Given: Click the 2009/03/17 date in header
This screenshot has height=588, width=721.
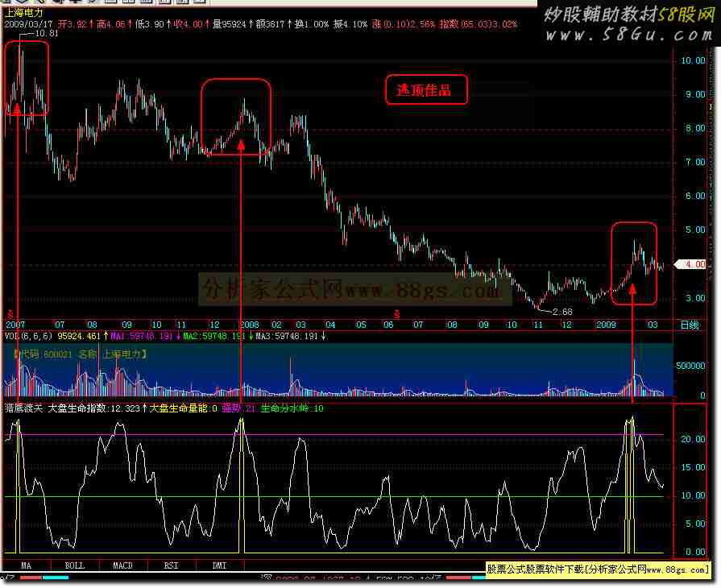Looking at the screenshot, I should (29, 24).
